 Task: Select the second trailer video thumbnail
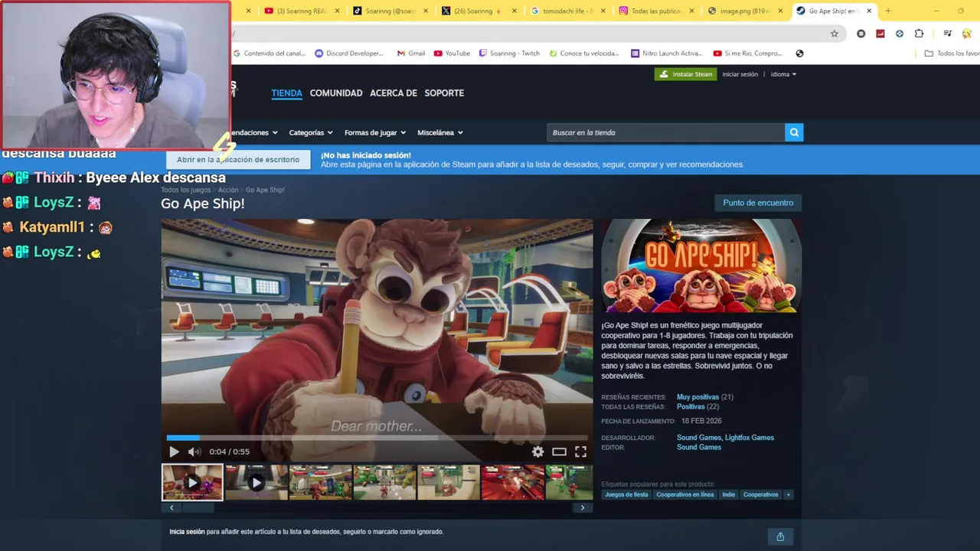(256, 482)
